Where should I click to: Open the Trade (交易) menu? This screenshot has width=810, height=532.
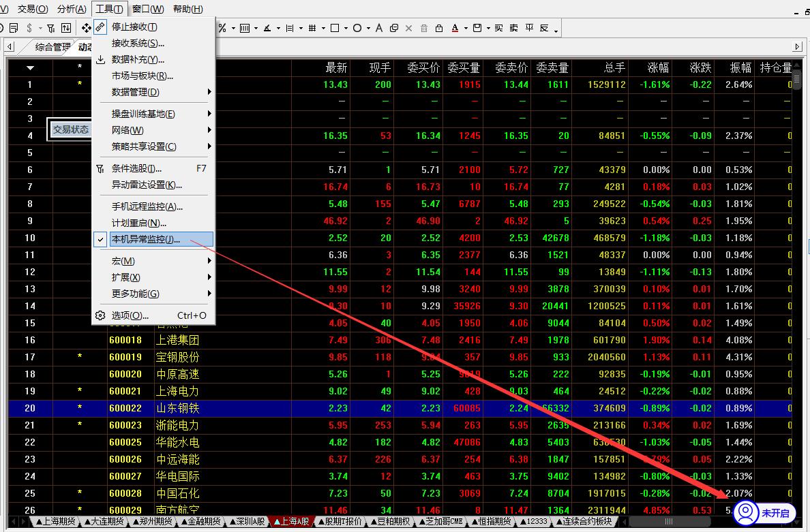(x=33, y=9)
